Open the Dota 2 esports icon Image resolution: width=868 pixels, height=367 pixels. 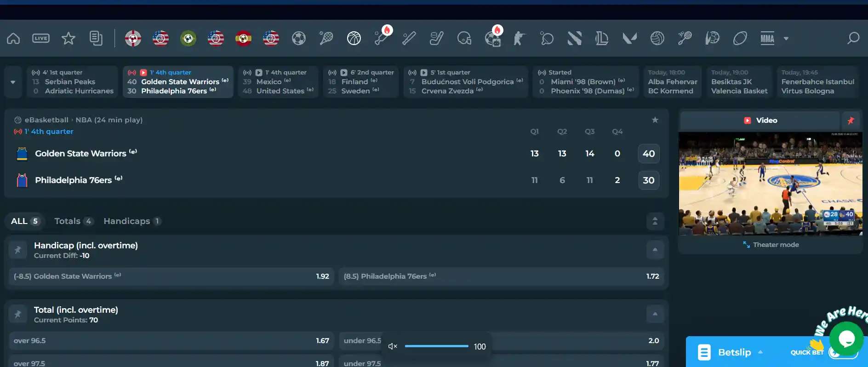tap(574, 38)
